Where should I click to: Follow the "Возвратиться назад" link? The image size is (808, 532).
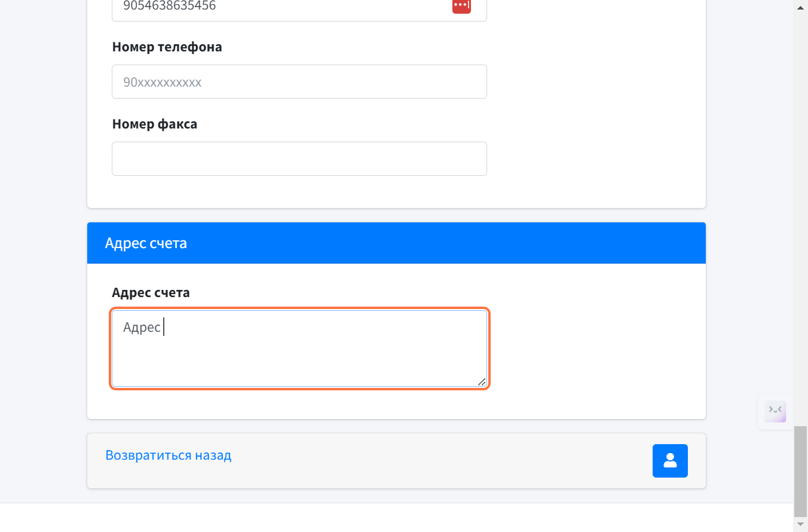(x=168, y=455)
